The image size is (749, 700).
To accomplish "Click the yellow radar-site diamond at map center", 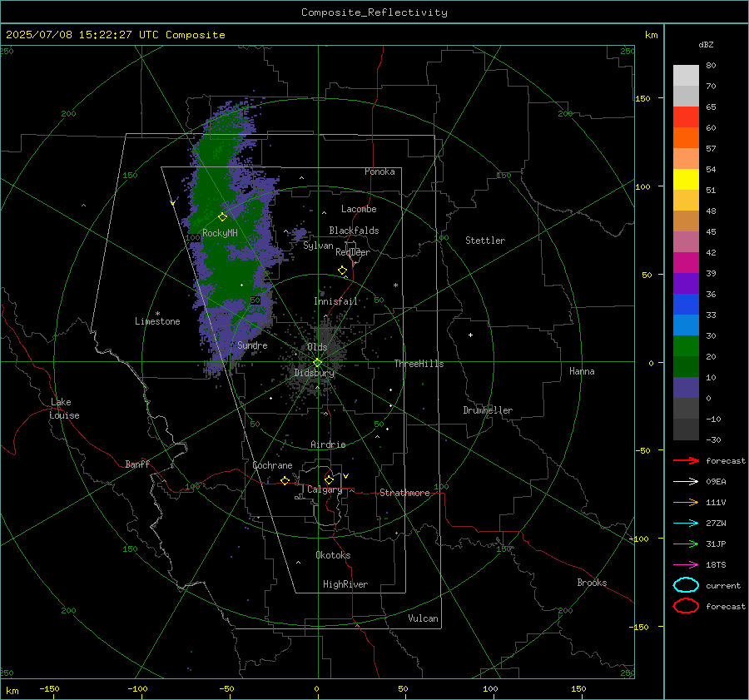I will coord(317,363).
